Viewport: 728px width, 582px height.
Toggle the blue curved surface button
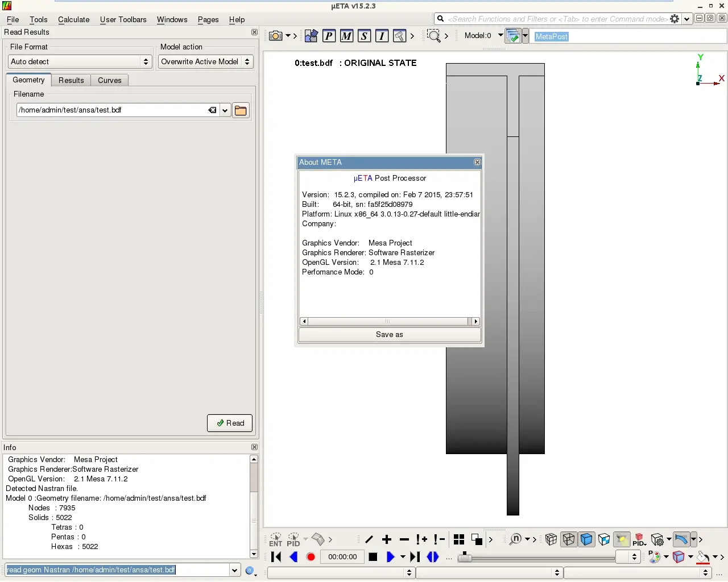[x=681, y=539]
